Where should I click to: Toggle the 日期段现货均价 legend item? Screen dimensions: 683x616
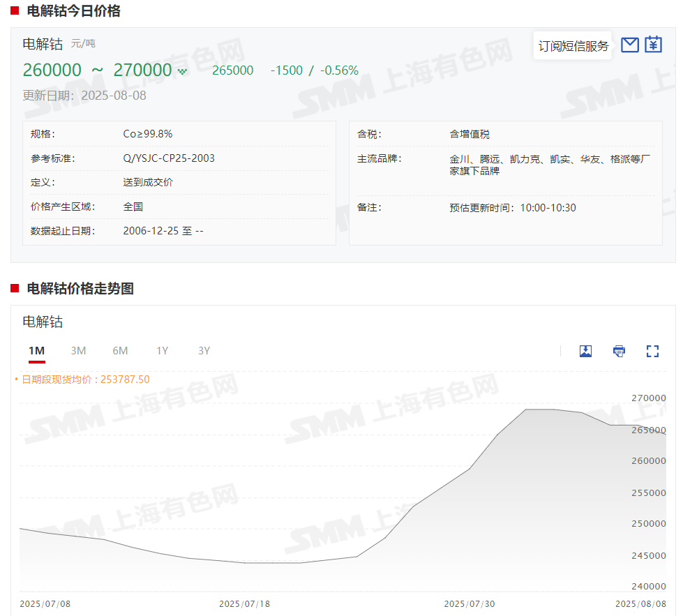[82, 380]
